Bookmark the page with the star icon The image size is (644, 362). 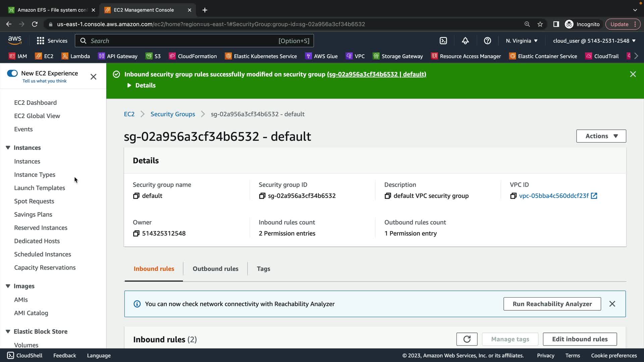pyautogui.click(x=540, y=24)
